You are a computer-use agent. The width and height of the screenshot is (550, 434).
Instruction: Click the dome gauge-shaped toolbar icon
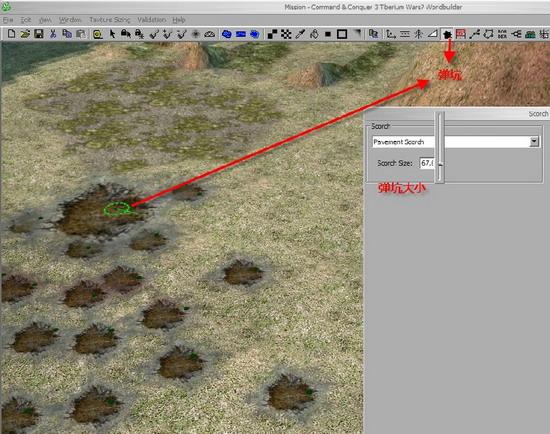point(209,34)
